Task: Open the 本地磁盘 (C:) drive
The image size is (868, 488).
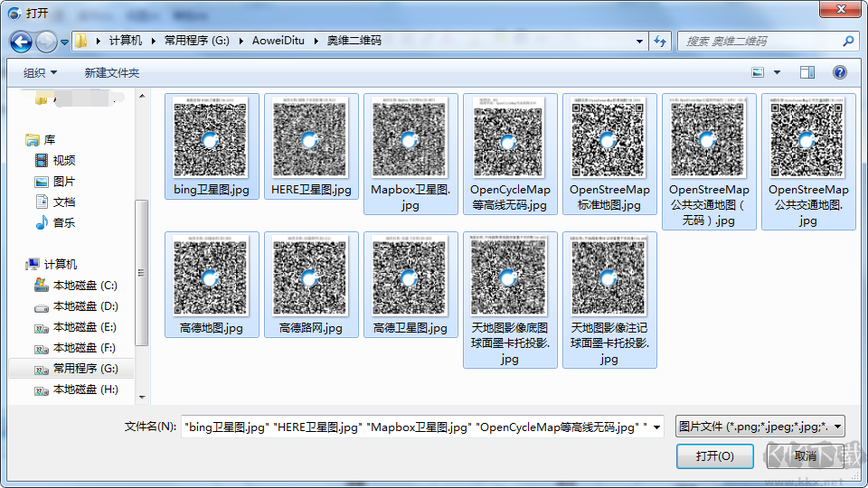Action: pyautogui.click(x=84, y=286)
